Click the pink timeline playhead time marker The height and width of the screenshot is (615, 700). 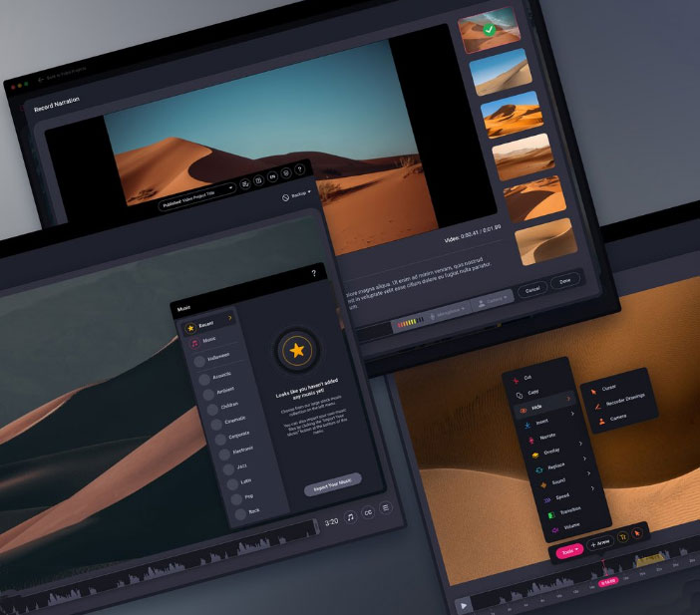click(608, 581)
